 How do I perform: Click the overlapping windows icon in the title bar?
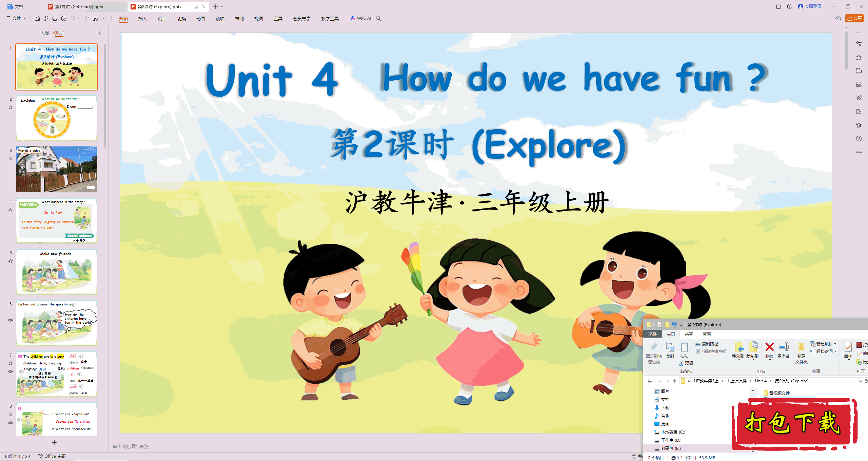779,6
